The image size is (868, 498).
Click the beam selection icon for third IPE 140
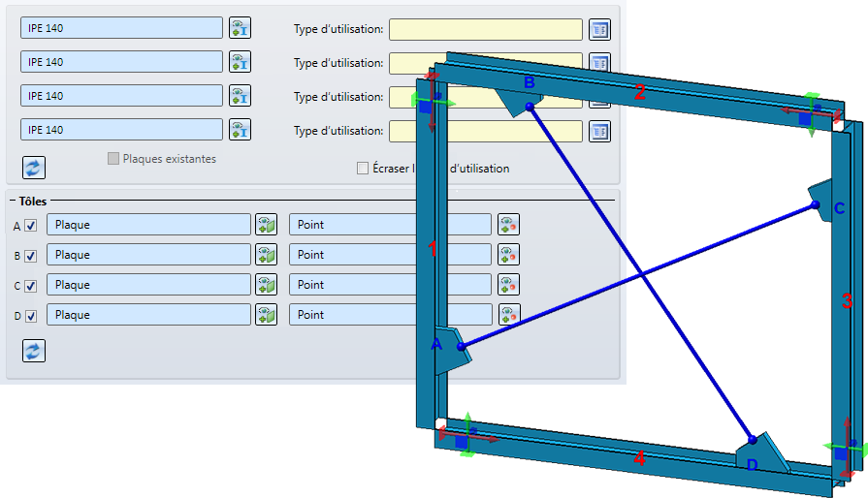pyautogui.click(x=240, y=96)
